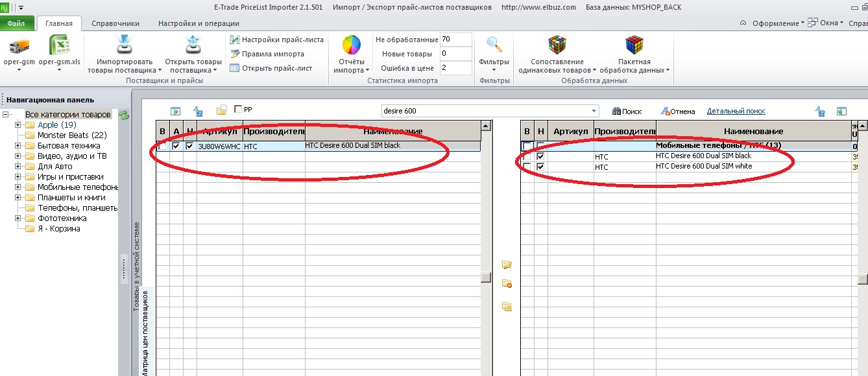Screen dimensions: 868x376
Task: Click the Отмена button
Action: [678, 112]
